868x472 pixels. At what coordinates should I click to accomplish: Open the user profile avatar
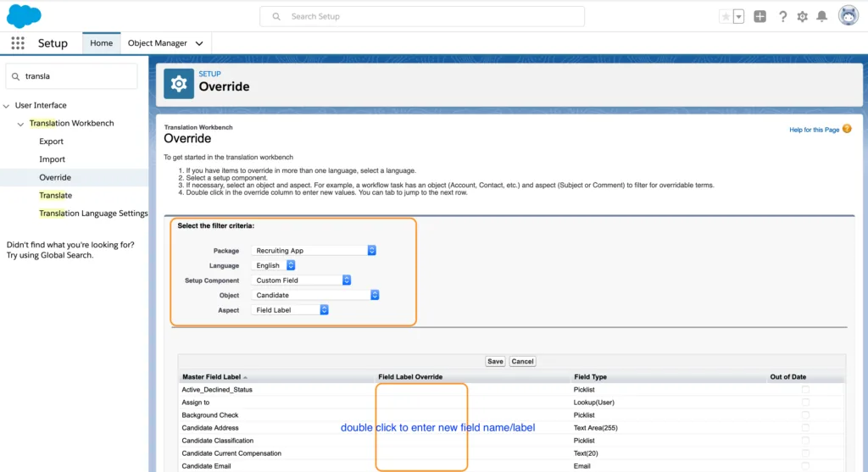click(x=848, y=16)
